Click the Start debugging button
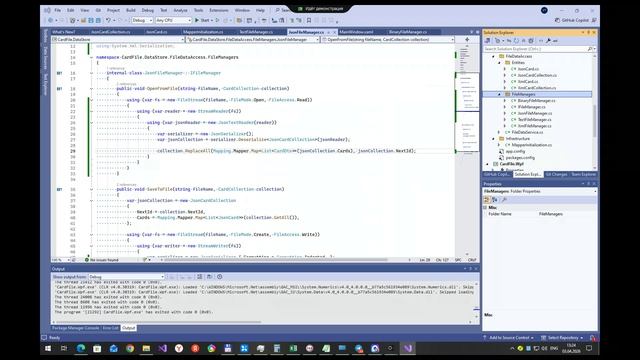The image size is (640, 360). coord(202,20)
